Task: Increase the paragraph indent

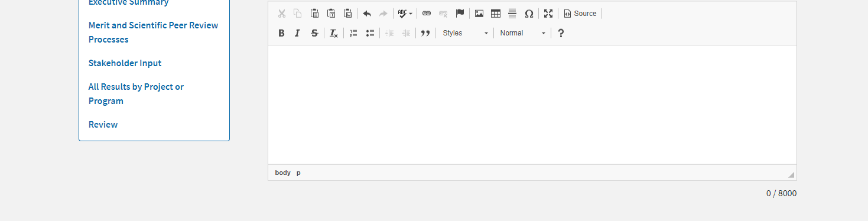Action: [406, 33]
